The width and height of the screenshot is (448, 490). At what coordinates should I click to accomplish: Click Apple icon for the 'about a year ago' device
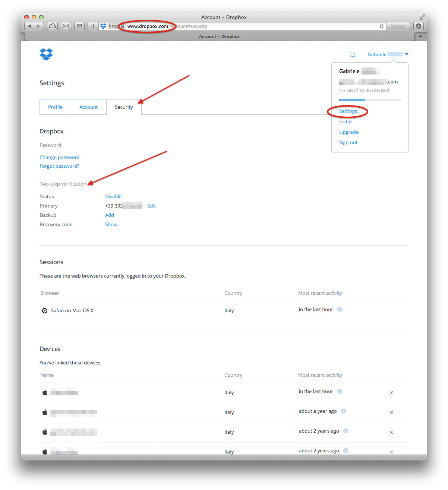(x=45, y=412)
